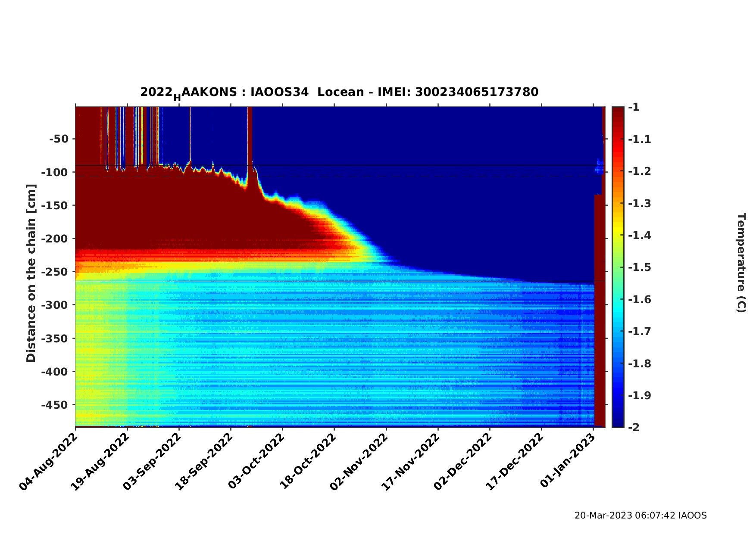Image resolution: width=756 pixels, height=534 pixels.
Task: Click the 01-Jan-2023 x-axis label
Action: [568, 461]
